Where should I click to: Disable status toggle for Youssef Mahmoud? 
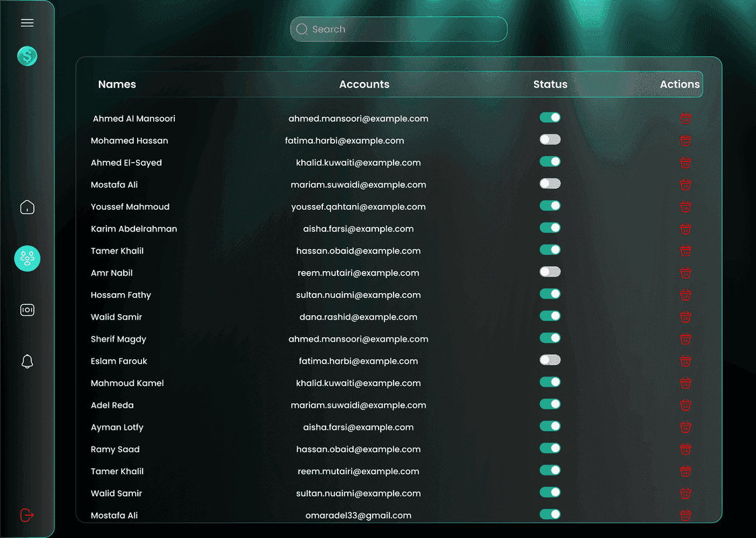click(x=550, y=206)
